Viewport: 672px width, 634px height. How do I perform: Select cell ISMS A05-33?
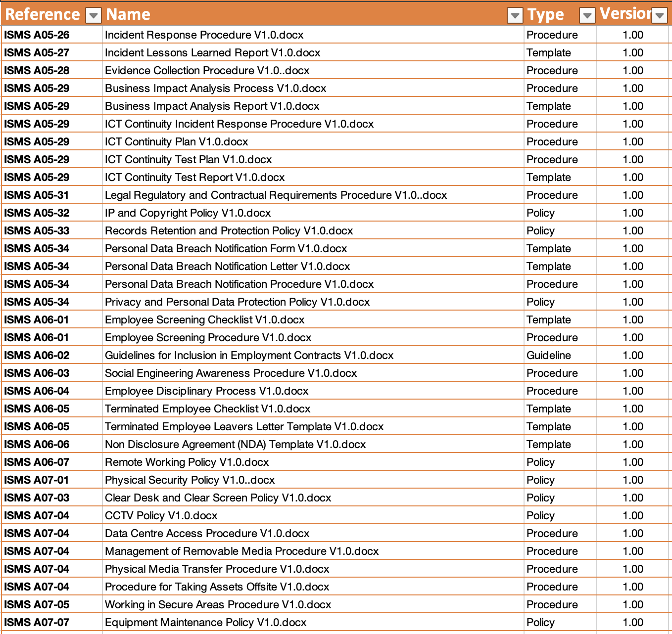52,231
